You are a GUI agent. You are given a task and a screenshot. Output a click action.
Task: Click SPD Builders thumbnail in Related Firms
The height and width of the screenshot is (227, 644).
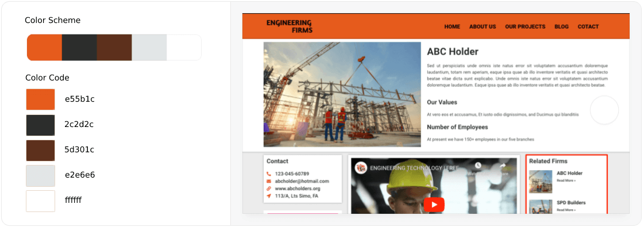tap(541, 206)
